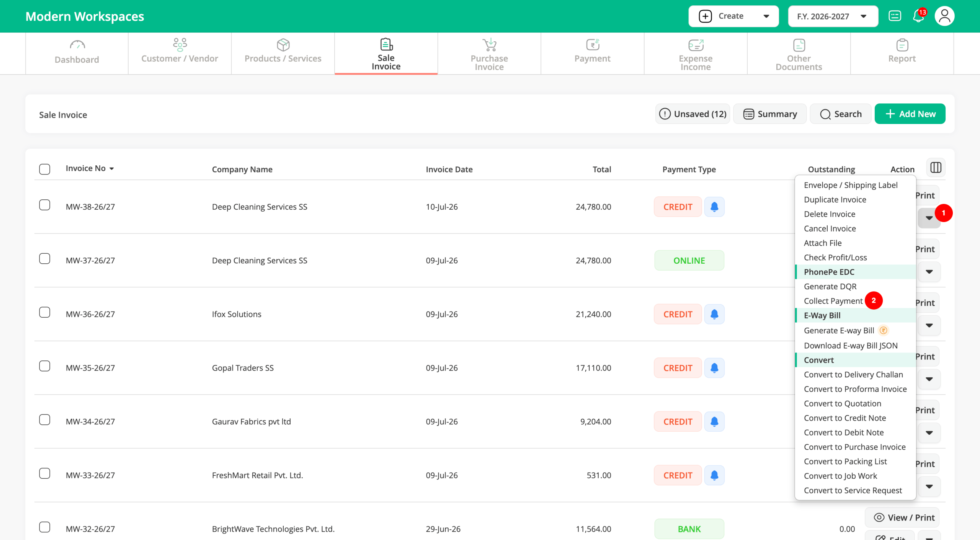Viewport: 980px width, 540px height.
Task: Expand the action dropdown for MW-35-26/27
Action: coord(929,379)
